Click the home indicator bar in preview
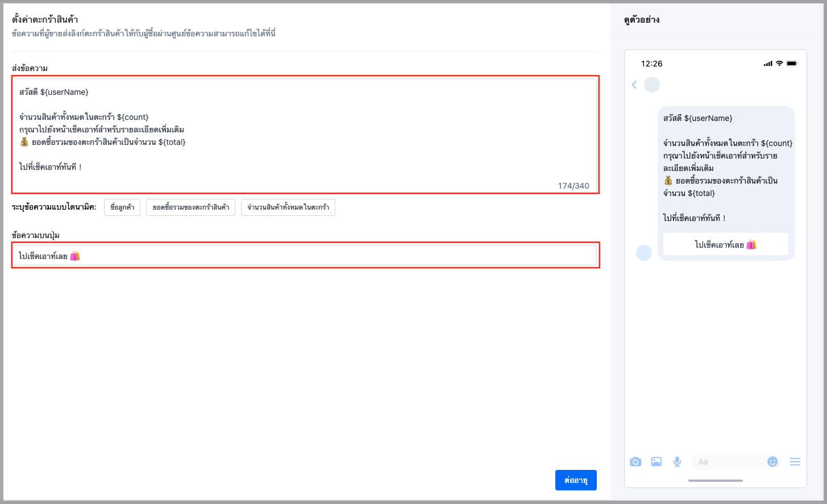The height and width of the screenshot is (504, 827). click(x=716, y=481)
